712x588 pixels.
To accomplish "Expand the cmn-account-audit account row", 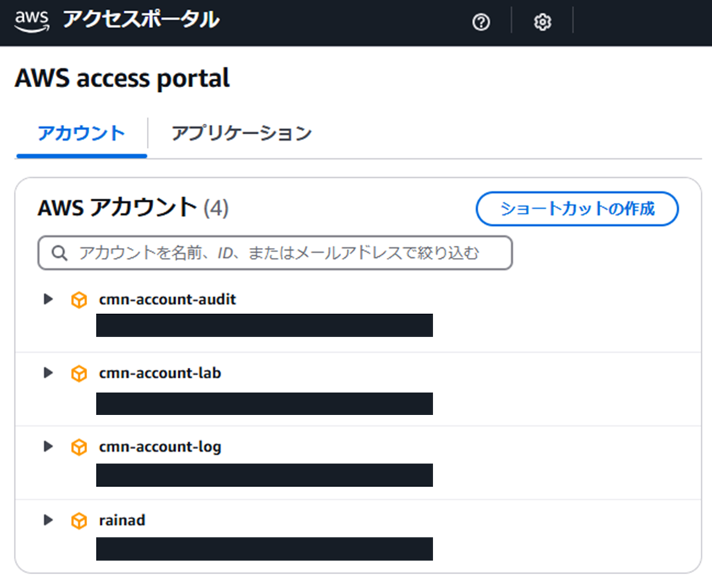I will tap(48, 299).
